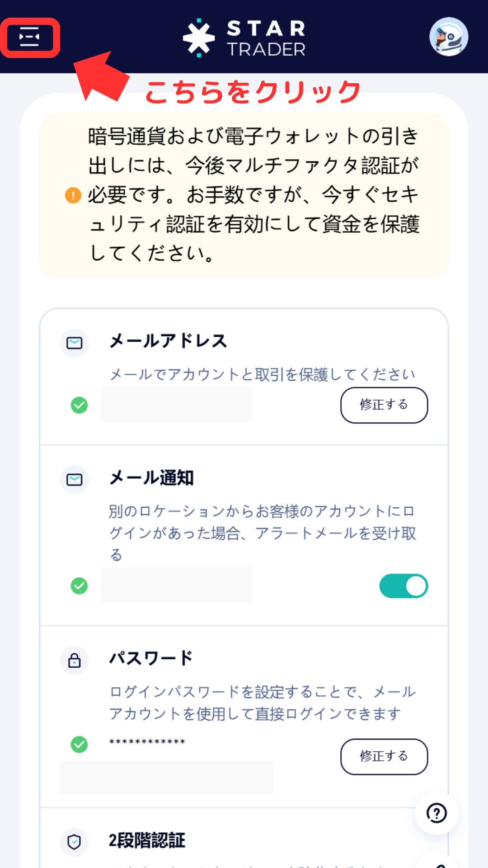The height and width of the screenshot is (868, 488).
Task: Select the 2段階認証 section heading
Action: 147,840
